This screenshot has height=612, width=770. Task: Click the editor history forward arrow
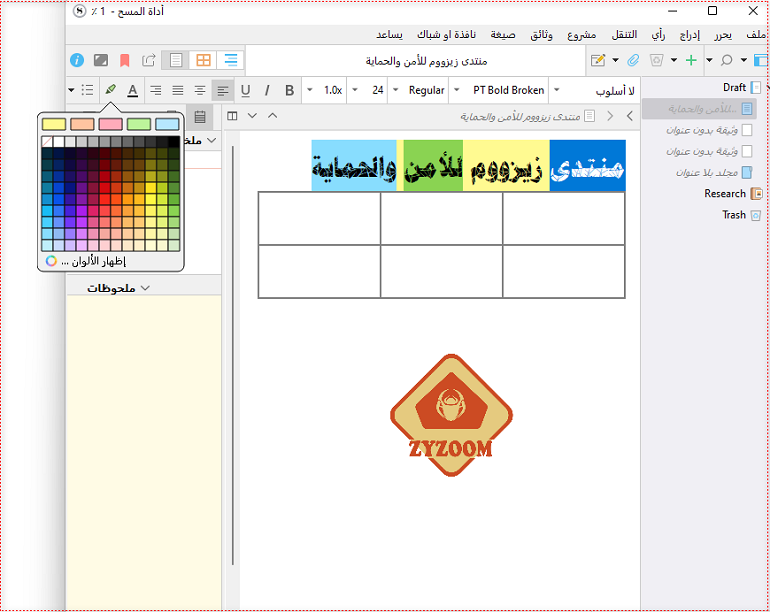tap(610, 116)
